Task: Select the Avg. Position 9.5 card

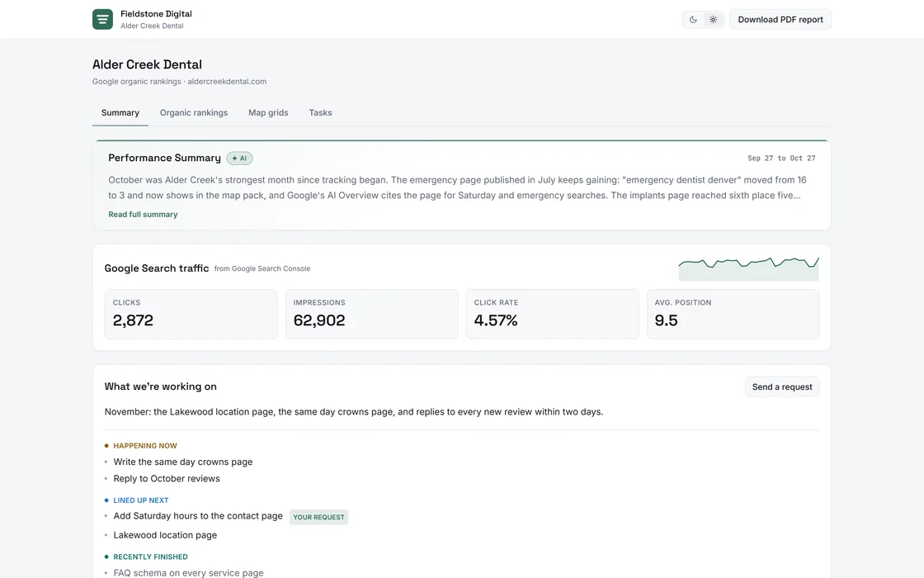Action: [733, 314]
